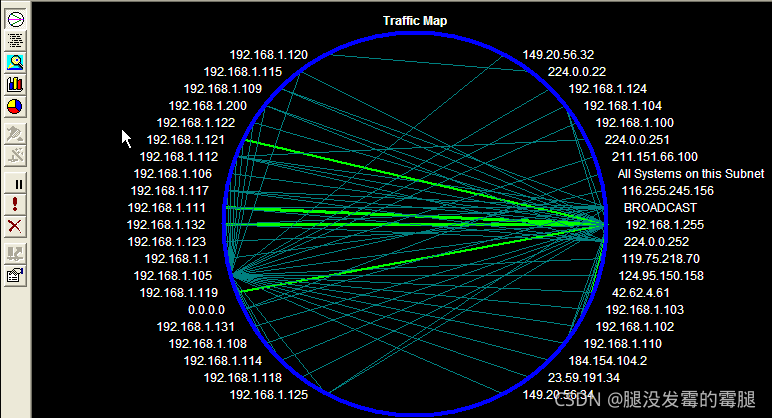Click the red X delete icon
The image size is (772, 418).
click(15, 226)
